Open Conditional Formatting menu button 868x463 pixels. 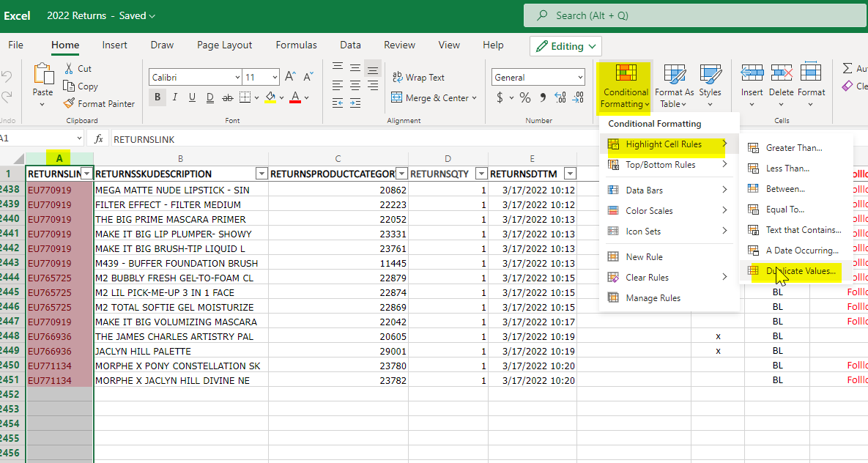coord(625,86)
